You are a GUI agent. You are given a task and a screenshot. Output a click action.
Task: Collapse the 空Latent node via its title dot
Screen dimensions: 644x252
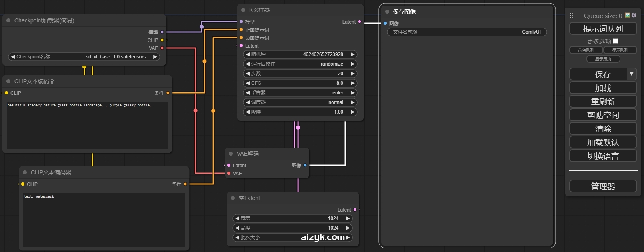pyautogui.click(x=233, y=198)
